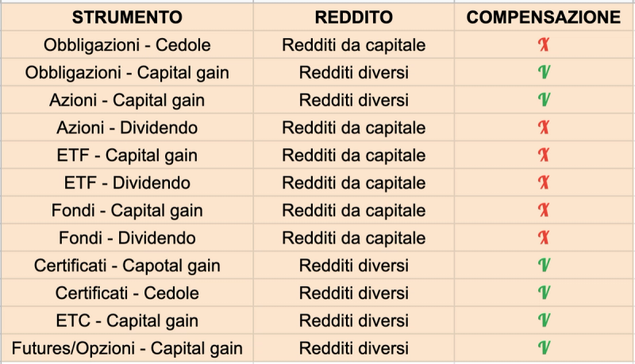Click green check for ETC - Capital gain
Viewport: 635px width, 364px height.
pyautogui.click(x=544, y=320)
